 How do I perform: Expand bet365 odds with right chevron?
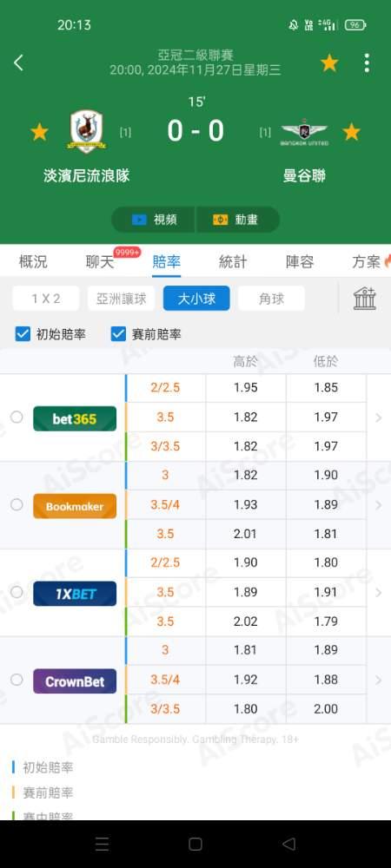pyautogui.click(x=379, y=418)
